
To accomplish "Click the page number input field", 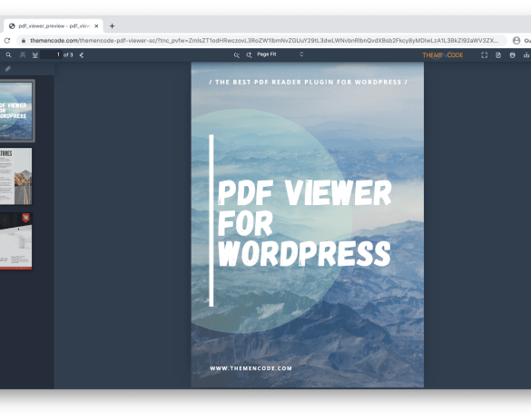I will pyautogui.click(x=51, y=54).
